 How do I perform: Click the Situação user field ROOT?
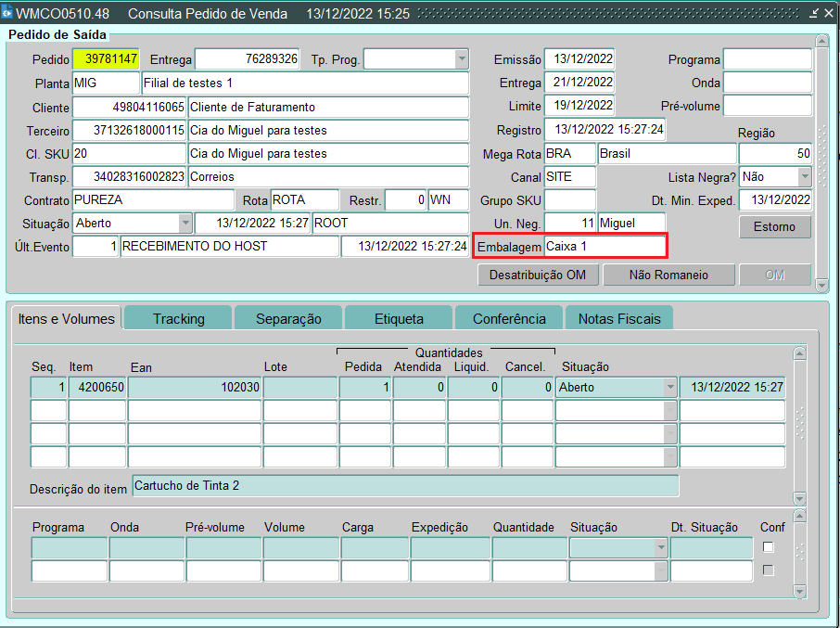[x=390, y=223]
